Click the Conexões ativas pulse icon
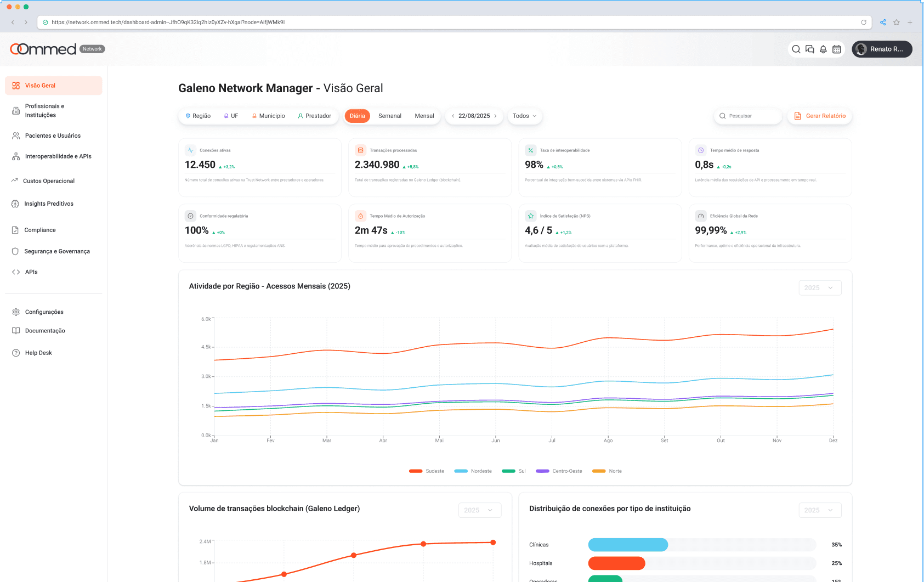This screenshot has height=582, width=924. [190, 150]
